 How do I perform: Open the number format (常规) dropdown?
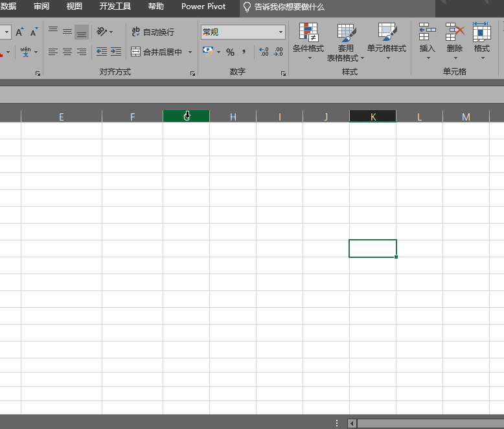(x=281, y=32)
